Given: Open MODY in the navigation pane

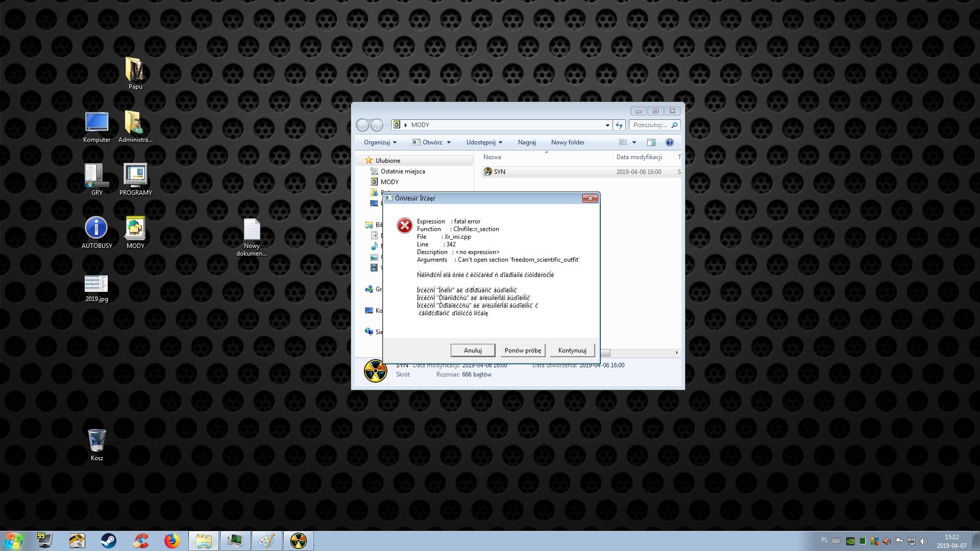Looking at the screenshot, I should pos(389,182).
